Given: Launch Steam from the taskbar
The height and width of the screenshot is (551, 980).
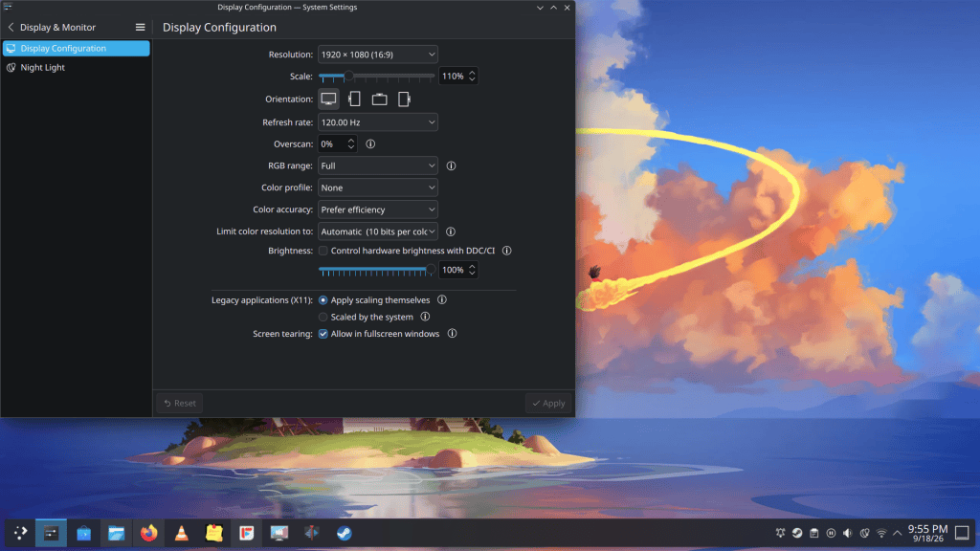Looking at the screenshot, I should [x=344, y=533].
